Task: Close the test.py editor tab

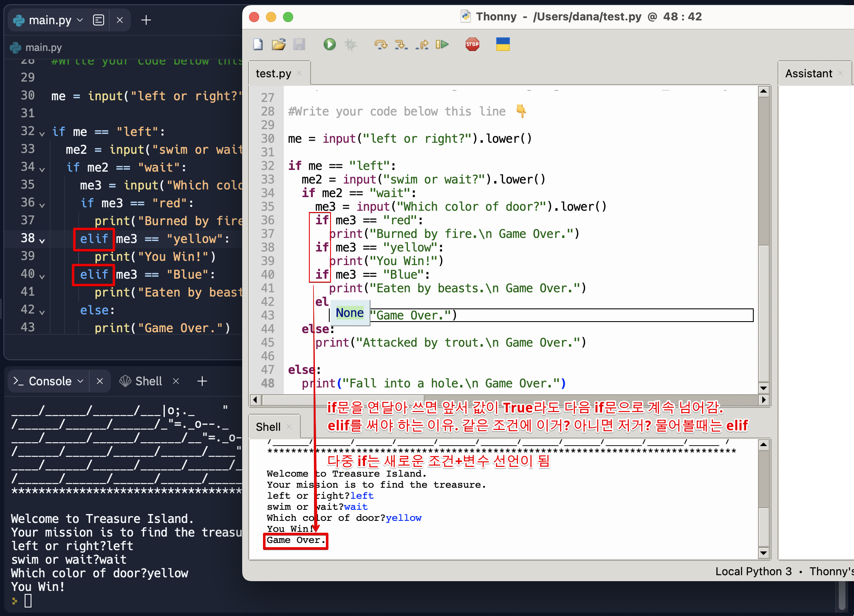Action: click(300, 73)
